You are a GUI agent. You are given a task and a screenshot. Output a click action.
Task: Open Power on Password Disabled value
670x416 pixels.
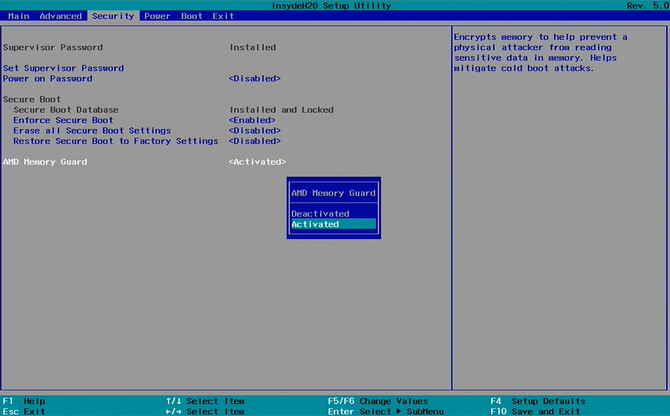[254, 78]
